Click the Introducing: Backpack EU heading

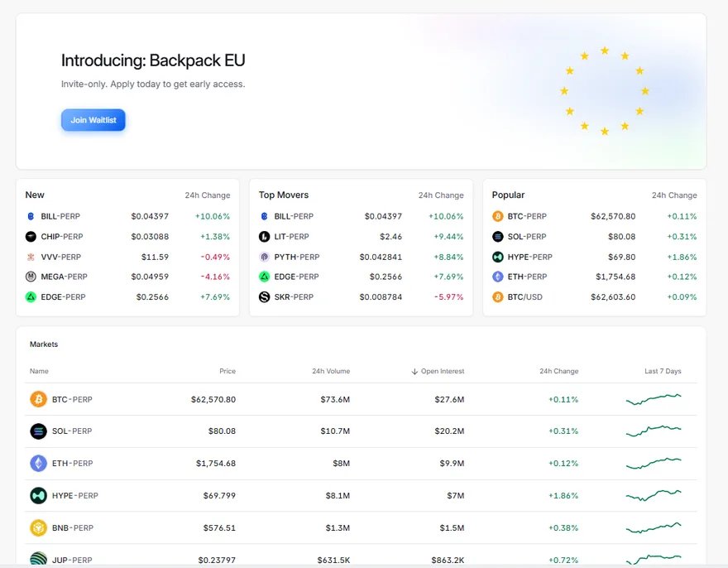click(x=153, y=60)
